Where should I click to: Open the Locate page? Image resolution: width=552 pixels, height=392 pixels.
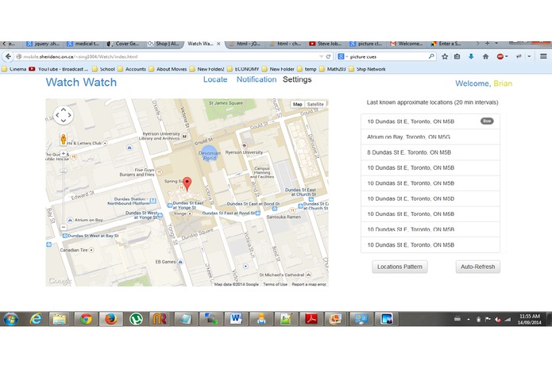point(215,79)
